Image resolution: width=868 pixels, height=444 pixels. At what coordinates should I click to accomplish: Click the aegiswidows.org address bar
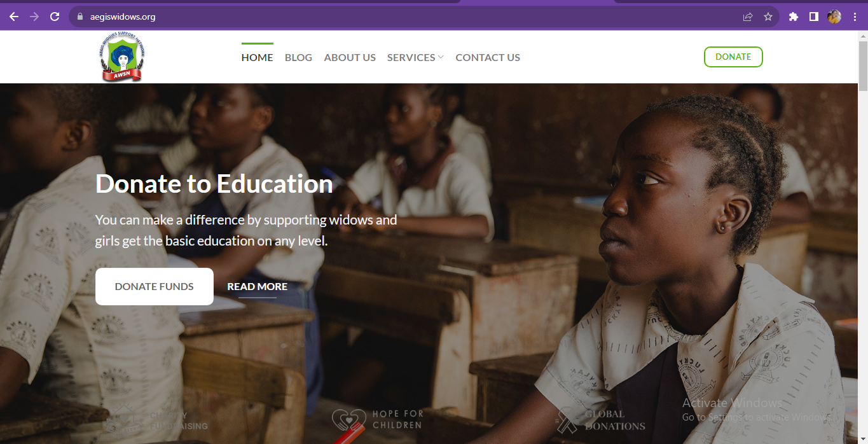pyautogui.click(x=407, y=17)
